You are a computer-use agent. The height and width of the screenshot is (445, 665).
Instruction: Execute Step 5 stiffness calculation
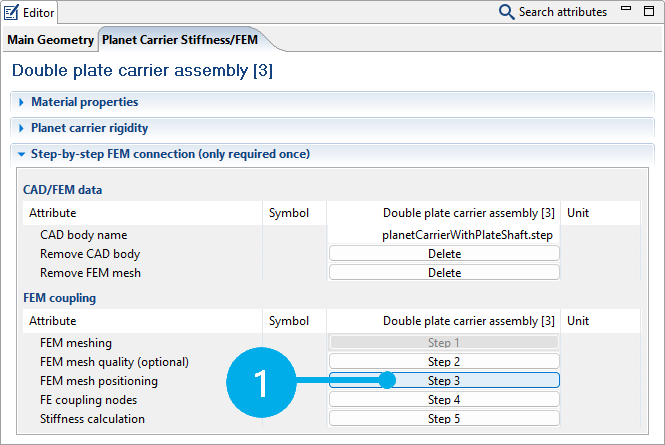coord(444,419)
